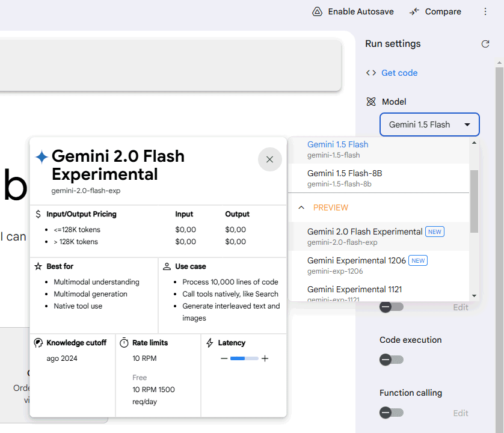Click the reset run settings refresh icon
This screenshot has height=433, width=504.
click(x=485, y=44)
